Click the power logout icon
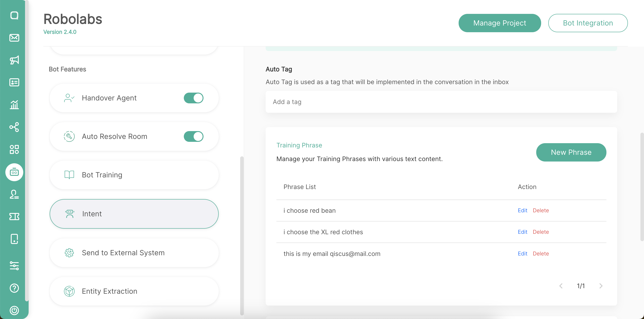644x319 pixels. [14, 310]
